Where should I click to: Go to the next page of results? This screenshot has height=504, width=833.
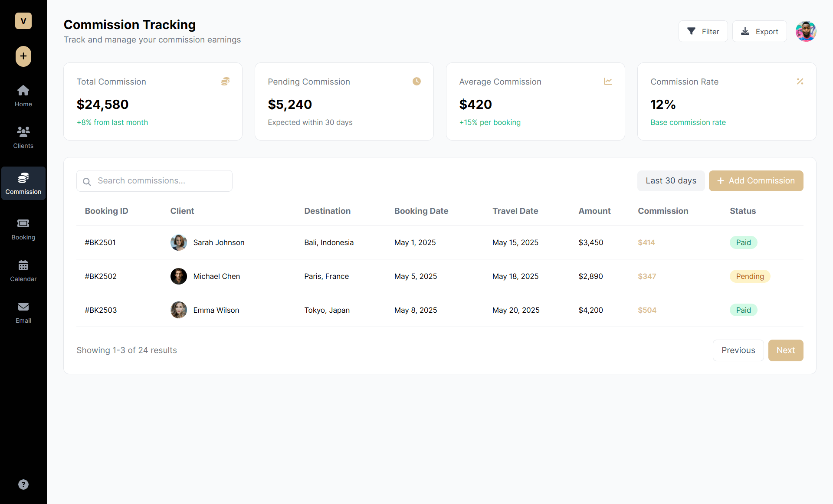pyautogui.click(x=786, y=350)
